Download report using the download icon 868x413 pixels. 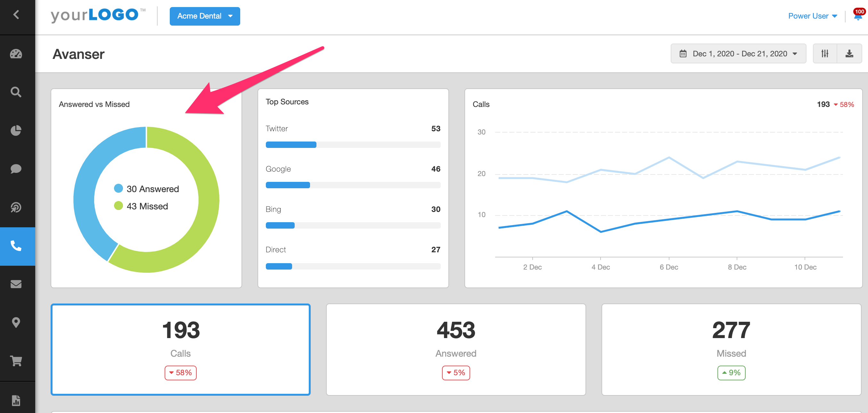point(849,53)
